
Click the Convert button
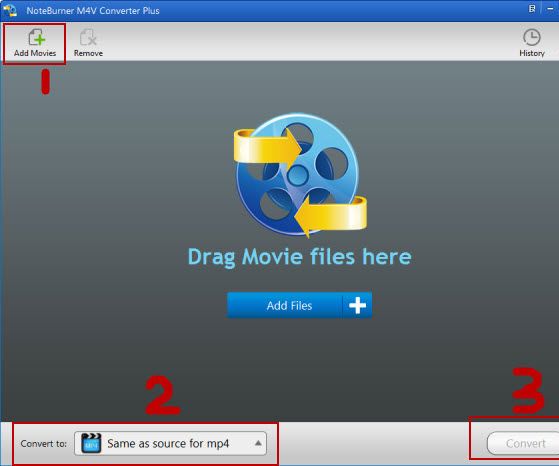click(523, 443)
